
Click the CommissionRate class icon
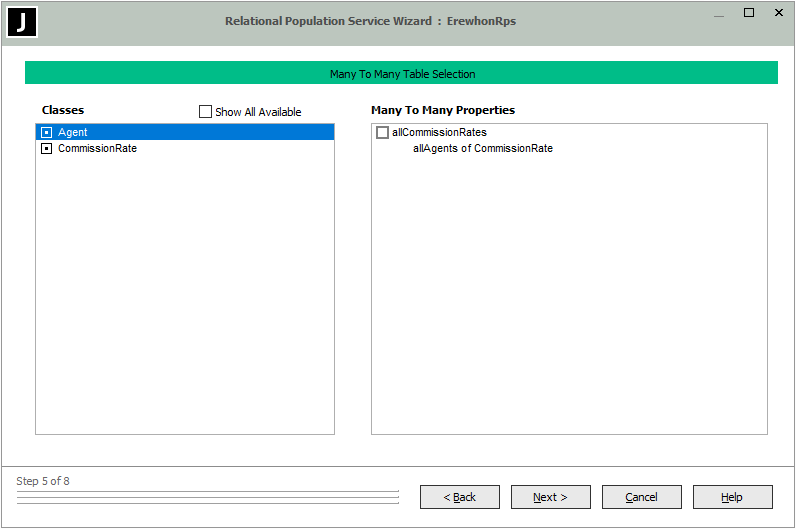coord(46,149)
